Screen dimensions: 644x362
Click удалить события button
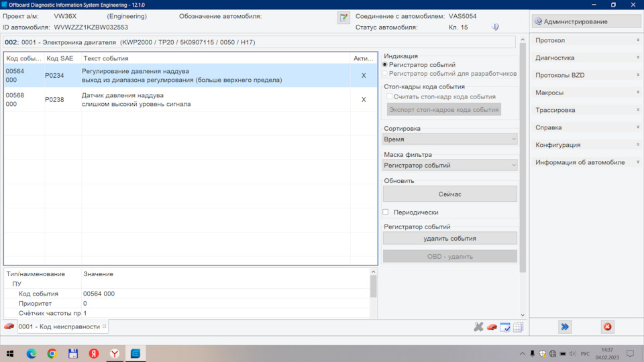[449, 239]
